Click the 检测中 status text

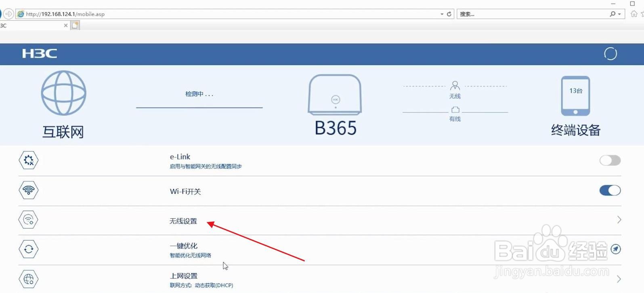(x=199, y=94)
